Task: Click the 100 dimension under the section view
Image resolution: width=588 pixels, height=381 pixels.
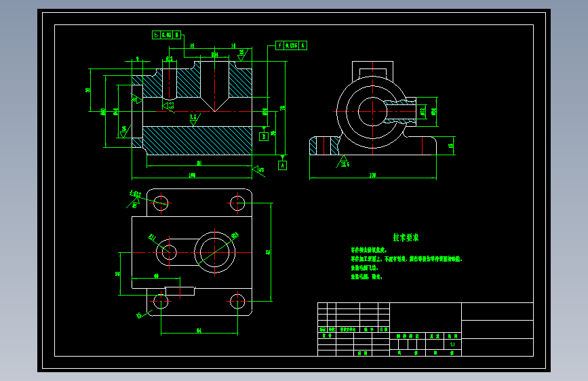Action: (192, 175)
